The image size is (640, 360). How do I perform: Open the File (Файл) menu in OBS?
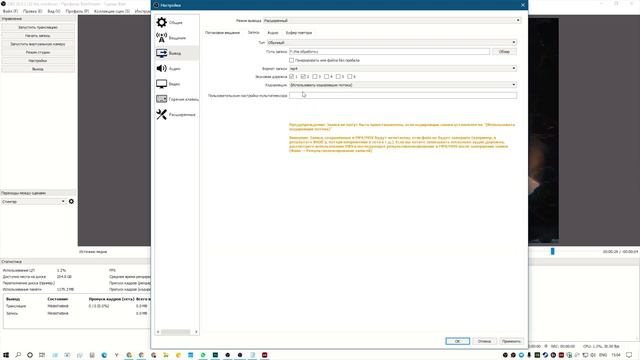point(10,11)
